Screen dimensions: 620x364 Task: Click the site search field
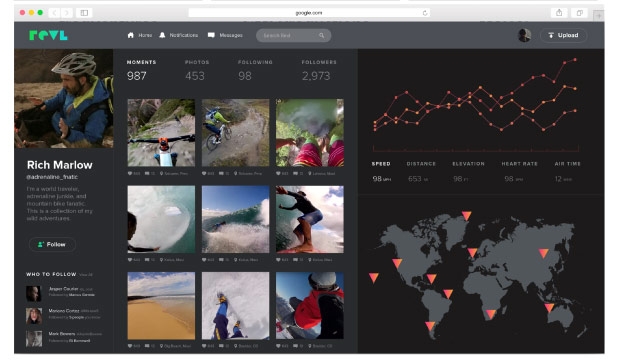pyautogui.click(x=293, y=36)
